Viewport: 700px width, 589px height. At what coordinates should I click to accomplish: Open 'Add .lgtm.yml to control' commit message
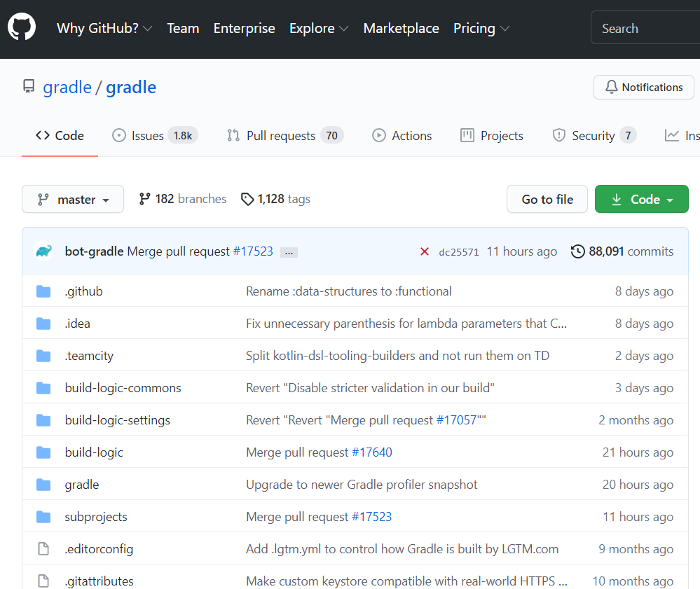pyautogui.click(x=402, y=549)
